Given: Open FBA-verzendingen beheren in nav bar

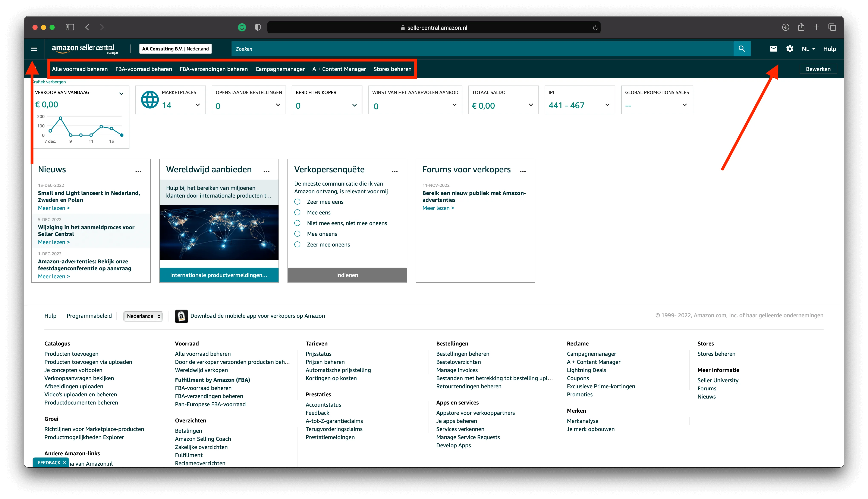Looking at the screenshot, I should click(x=214, y=69).
